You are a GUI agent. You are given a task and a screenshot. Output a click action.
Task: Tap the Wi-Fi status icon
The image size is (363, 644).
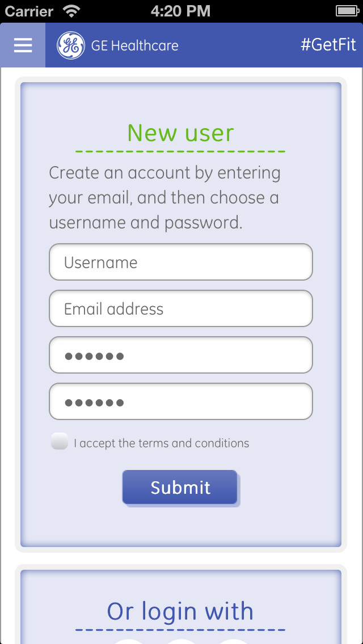click(72, 11)
